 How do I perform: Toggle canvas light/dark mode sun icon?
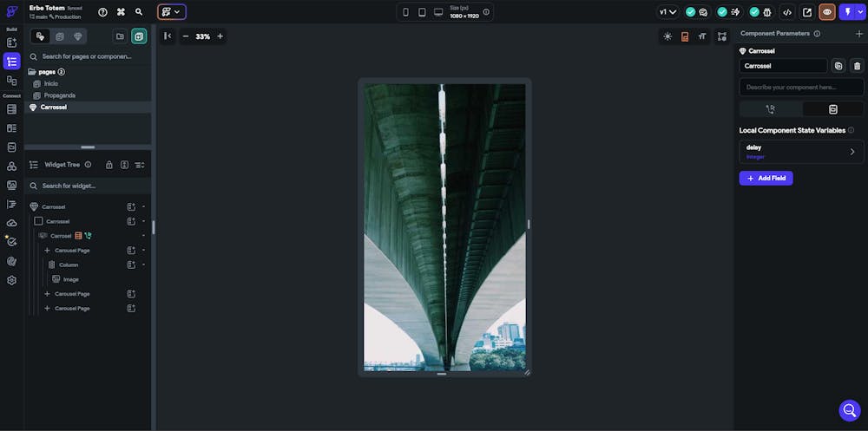(667, 36)
